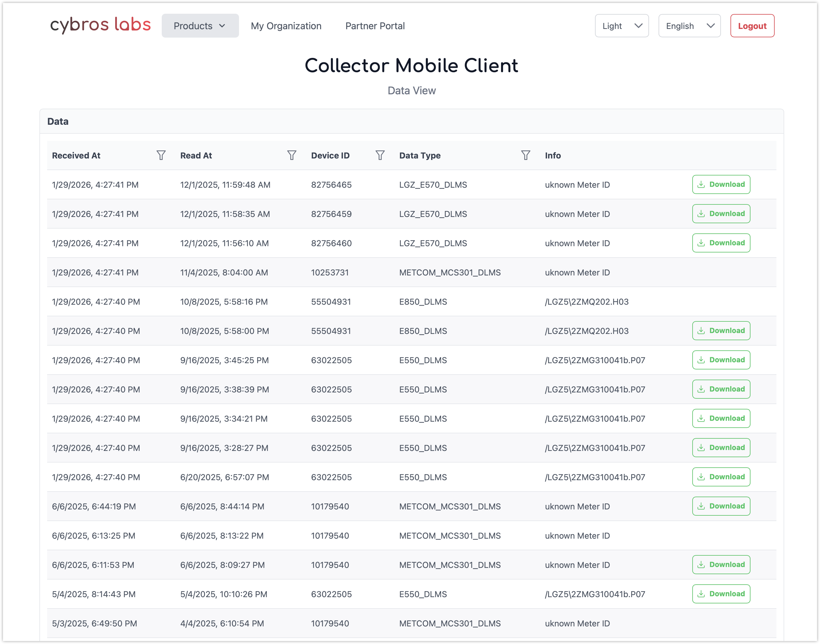This screenshot has height=644, width=820.
Task: Click the cybros labs logo
Action: coord(101,25)
